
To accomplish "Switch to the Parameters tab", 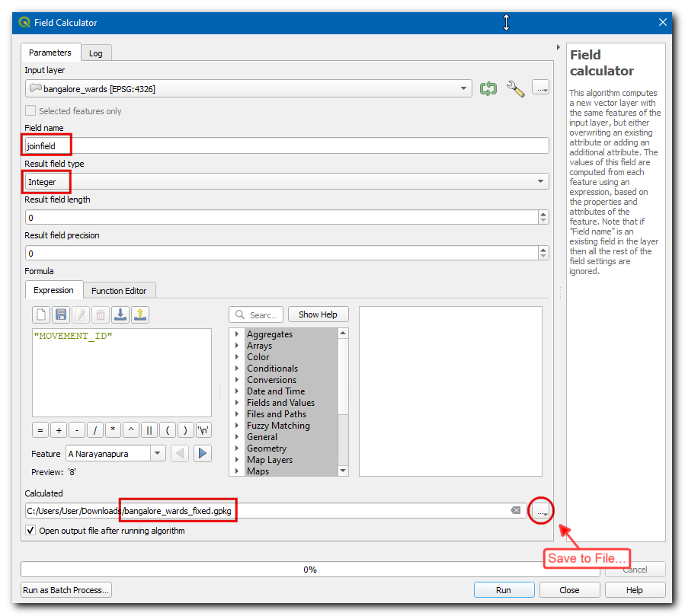I will tap(50, 53).
